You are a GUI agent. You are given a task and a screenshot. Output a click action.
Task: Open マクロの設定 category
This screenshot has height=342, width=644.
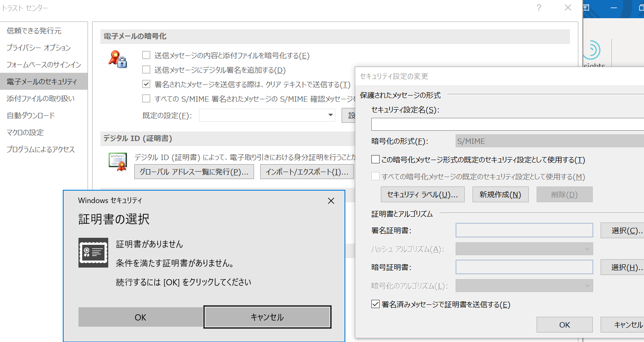(44, 132)
